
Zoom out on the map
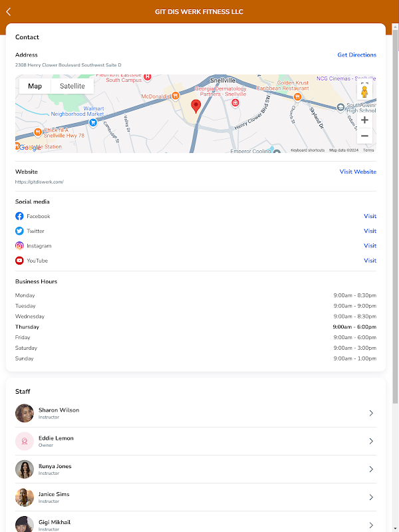coord(364,136)
